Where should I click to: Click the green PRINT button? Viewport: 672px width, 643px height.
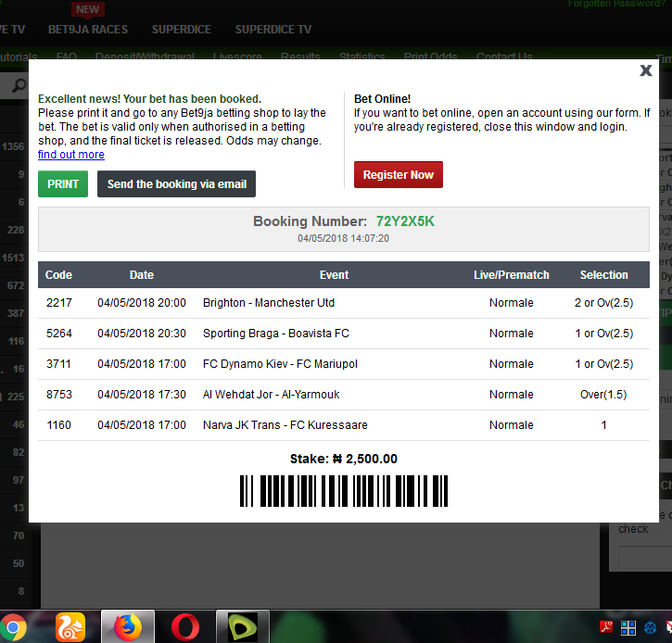pos(63,183)
